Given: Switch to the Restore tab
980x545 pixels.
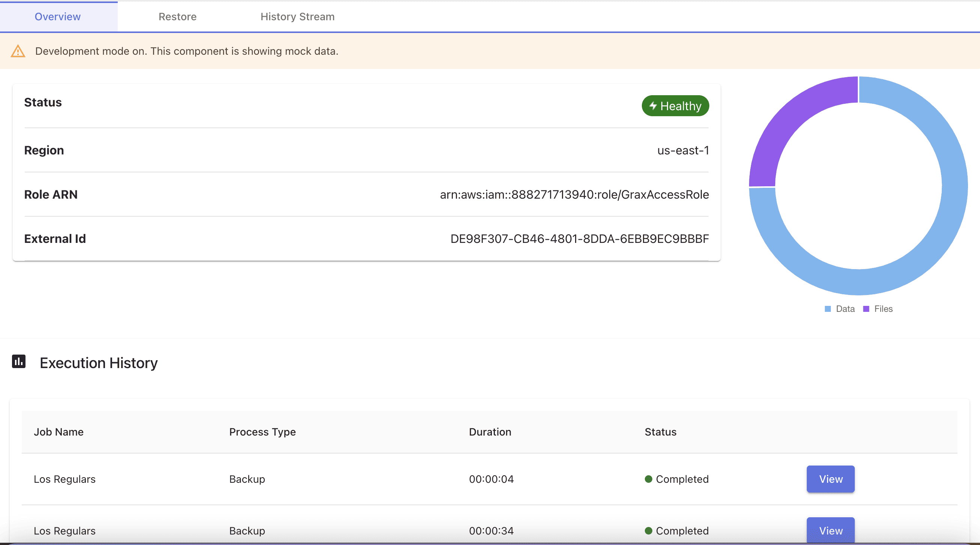Looking at the screenshot, I should 177,17.
